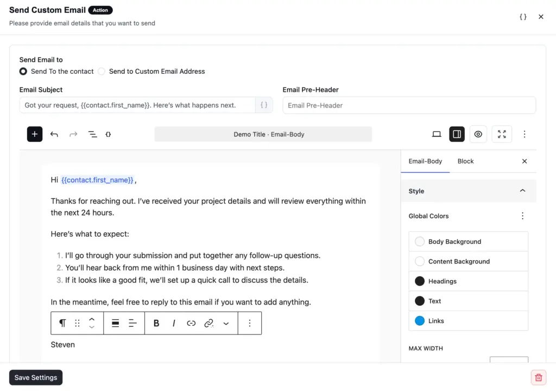556x392 pixels.
Task: Insert smart code in Email Subject
Action: [264, 105]
